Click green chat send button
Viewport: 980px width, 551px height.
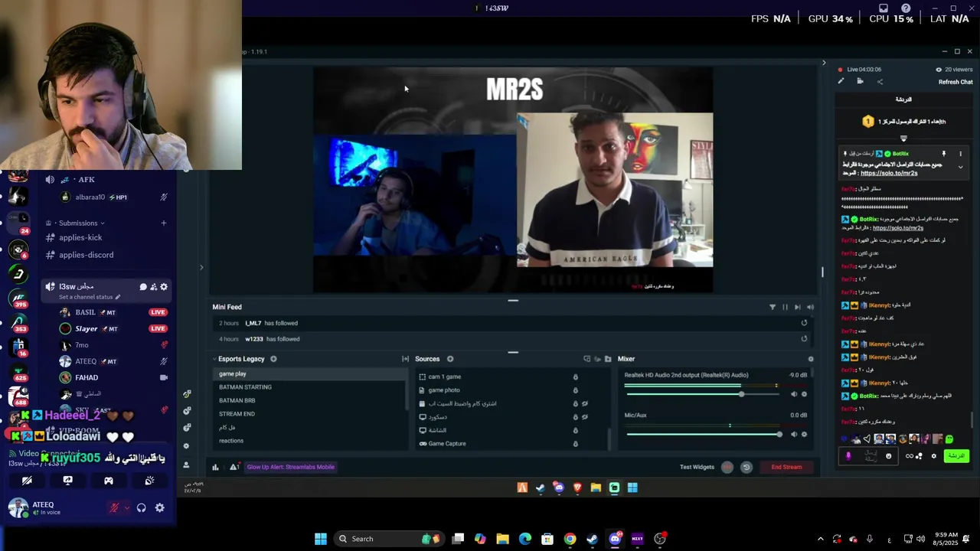pyautogui.click(x=955, y=456)
